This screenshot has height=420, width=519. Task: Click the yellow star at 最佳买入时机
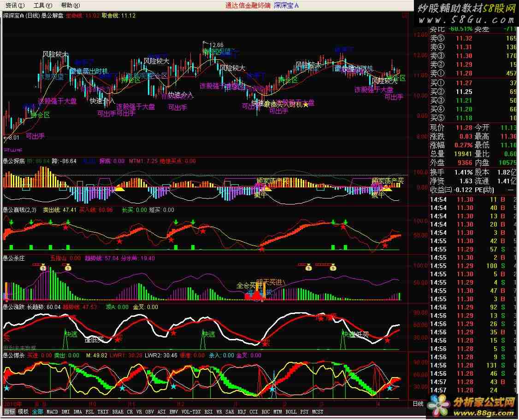306,105
